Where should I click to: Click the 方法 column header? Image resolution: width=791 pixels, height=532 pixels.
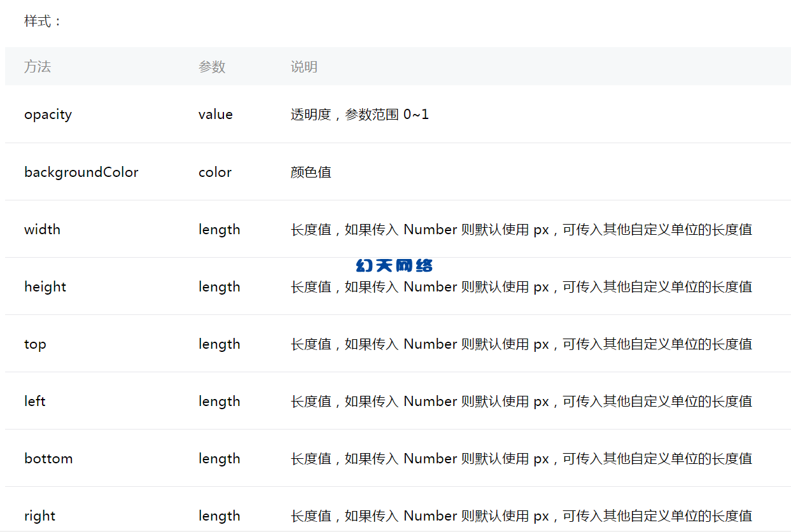(38, 66)
